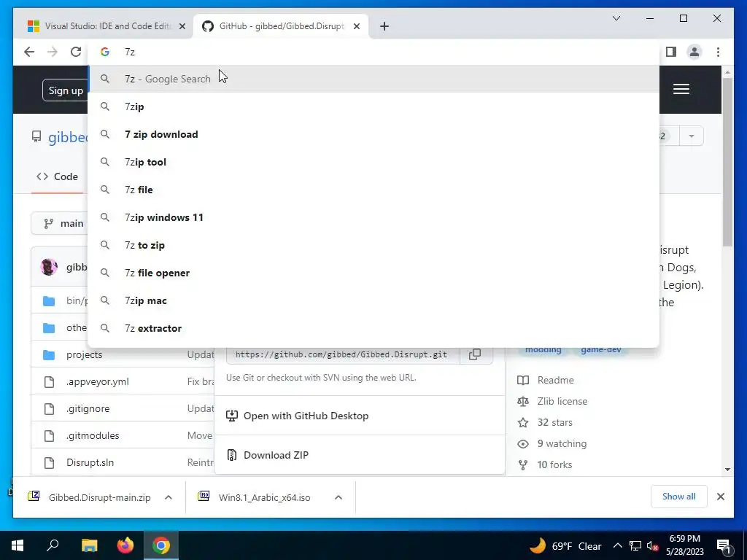Screen dimensions: 747x560
Task: Open the game-dev topic tag
Action: [601, 350]
